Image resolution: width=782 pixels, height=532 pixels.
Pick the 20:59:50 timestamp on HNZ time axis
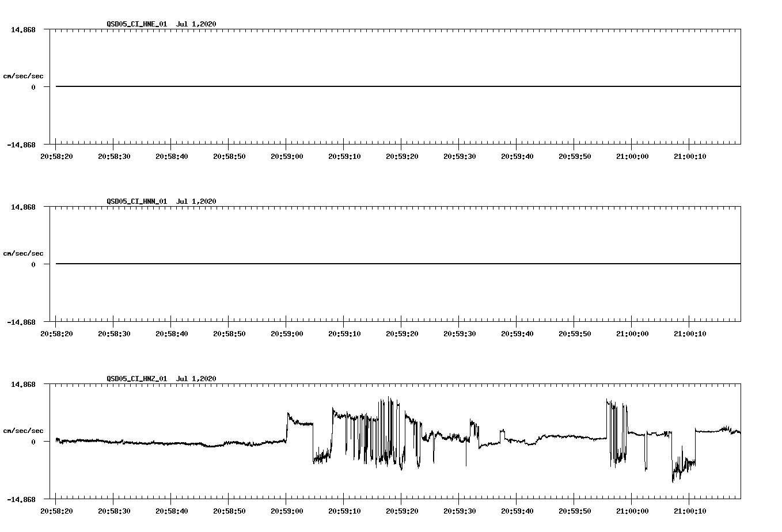pyautogui.click(x=575, y=511)
